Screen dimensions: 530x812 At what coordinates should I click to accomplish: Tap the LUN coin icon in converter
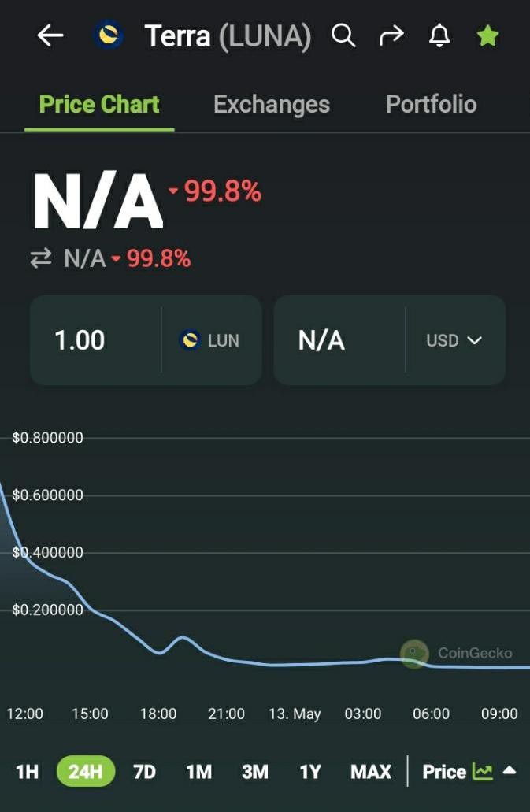pyautogui.click(x=190, y=340)
